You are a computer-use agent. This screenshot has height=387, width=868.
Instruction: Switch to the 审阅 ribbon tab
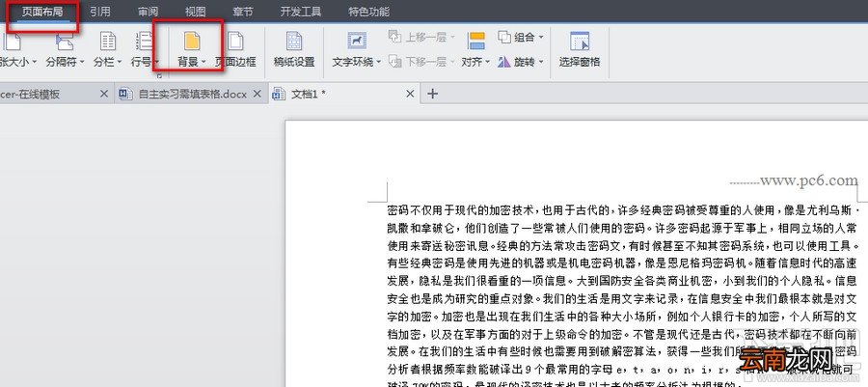click(148, 12)
